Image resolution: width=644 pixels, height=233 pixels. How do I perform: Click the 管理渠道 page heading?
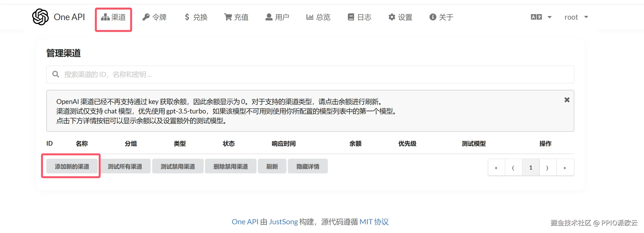[63, 53]
